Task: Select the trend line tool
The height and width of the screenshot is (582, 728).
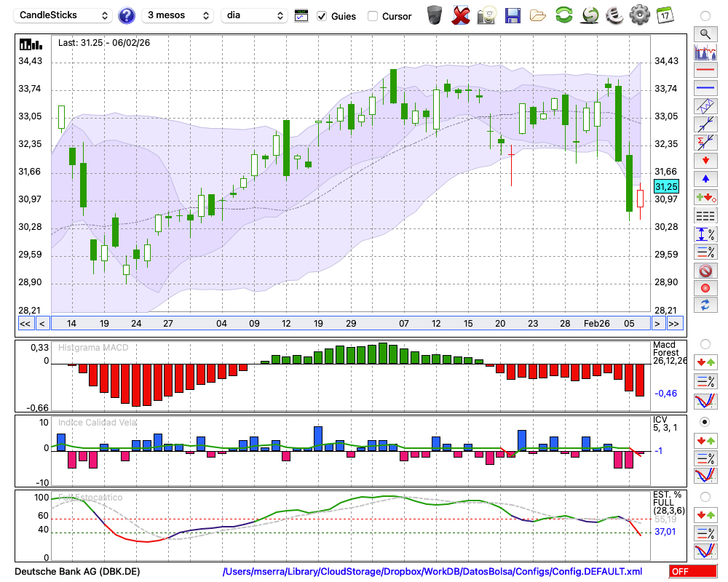Action: pos(705,124)
